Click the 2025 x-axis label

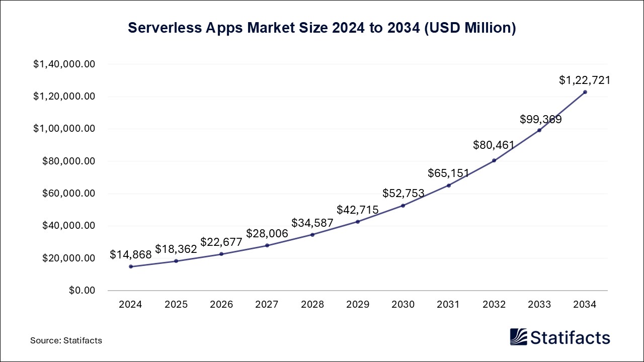coord(176,305)
